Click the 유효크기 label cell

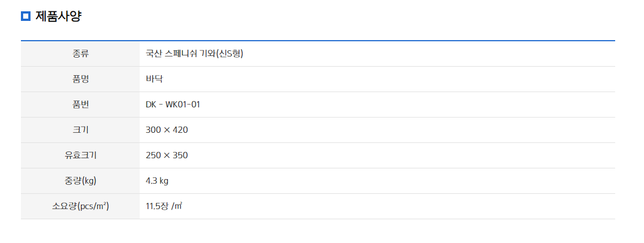pos(80,155)
